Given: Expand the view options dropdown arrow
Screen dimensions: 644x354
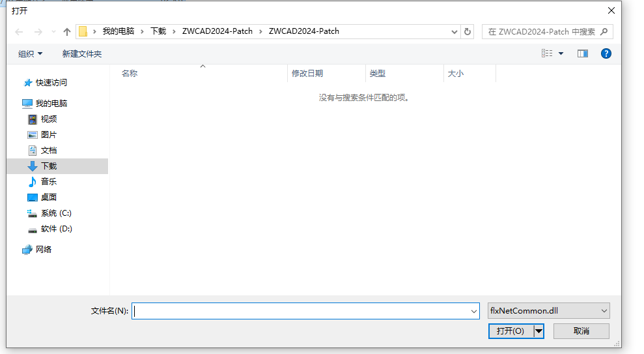Looking at the screenshot, I should click(561, 53).
